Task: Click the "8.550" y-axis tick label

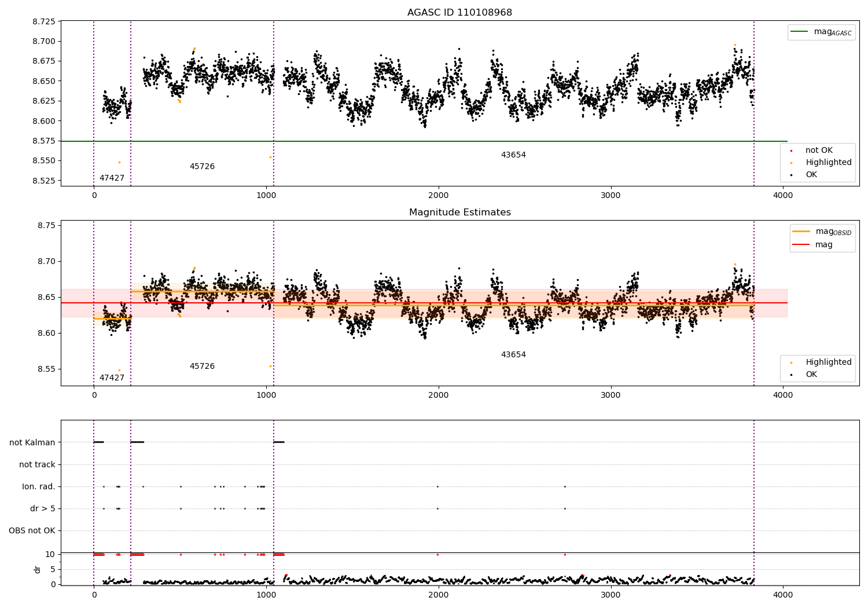Action: [x=44, y=161]
